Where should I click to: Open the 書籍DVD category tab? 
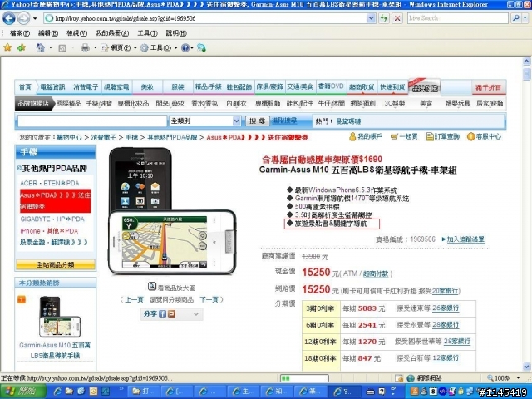[331, 86]
